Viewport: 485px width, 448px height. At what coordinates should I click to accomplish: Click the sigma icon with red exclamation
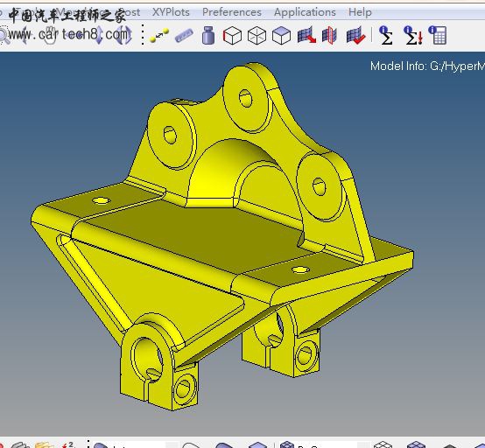pos(413,35)
